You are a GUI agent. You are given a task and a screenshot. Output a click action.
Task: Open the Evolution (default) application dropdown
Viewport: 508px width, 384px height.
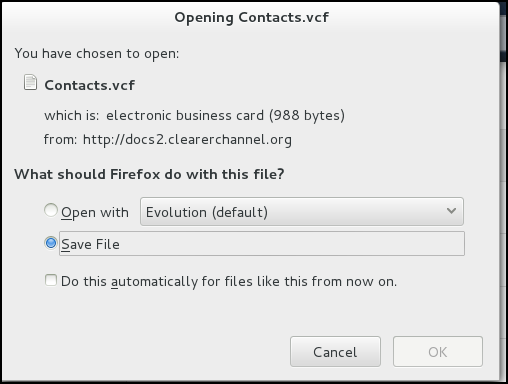tap(302, 212)
